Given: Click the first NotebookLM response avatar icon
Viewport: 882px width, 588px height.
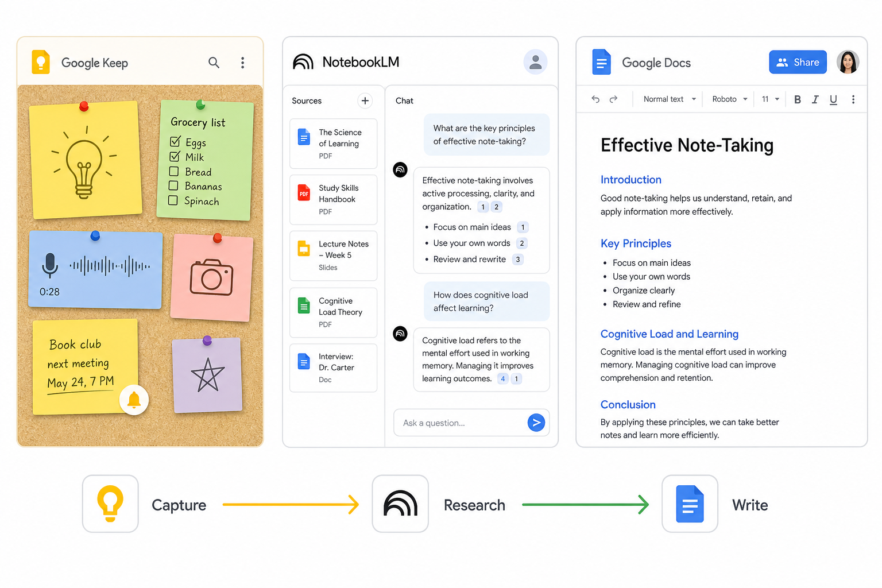Looking at the screenshot, I should point(400,170).
